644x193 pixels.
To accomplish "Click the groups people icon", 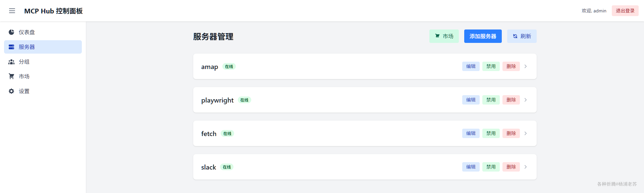I will [x=11, y=62].
